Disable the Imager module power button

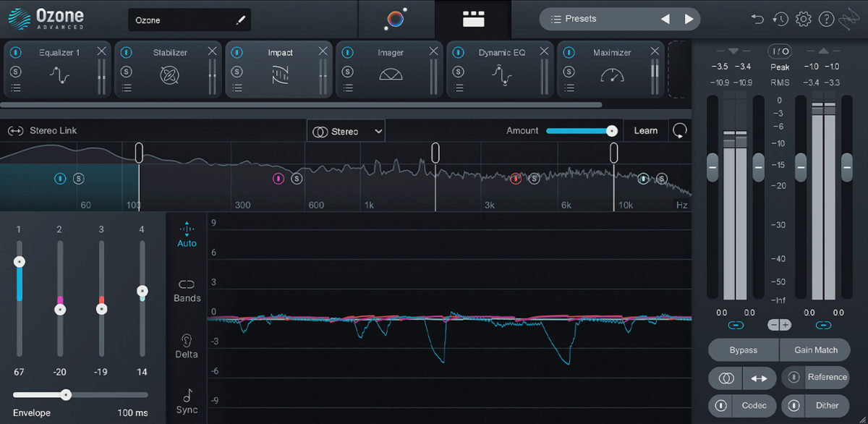[x=347, y=53]
